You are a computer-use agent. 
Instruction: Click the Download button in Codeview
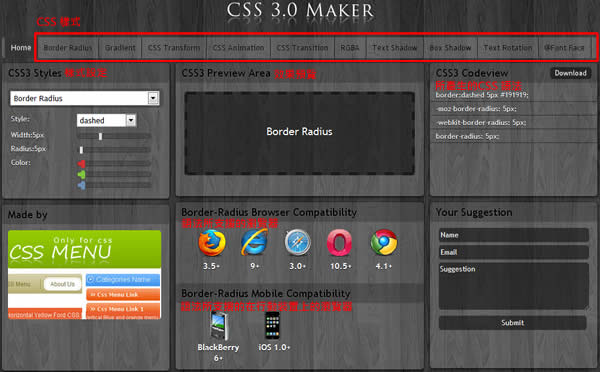571,73
